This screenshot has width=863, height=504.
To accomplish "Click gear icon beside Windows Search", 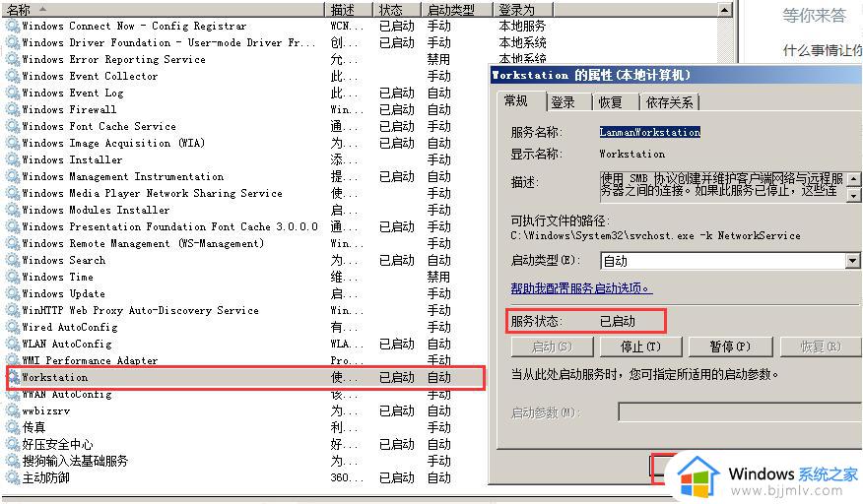I will [12, 260].
